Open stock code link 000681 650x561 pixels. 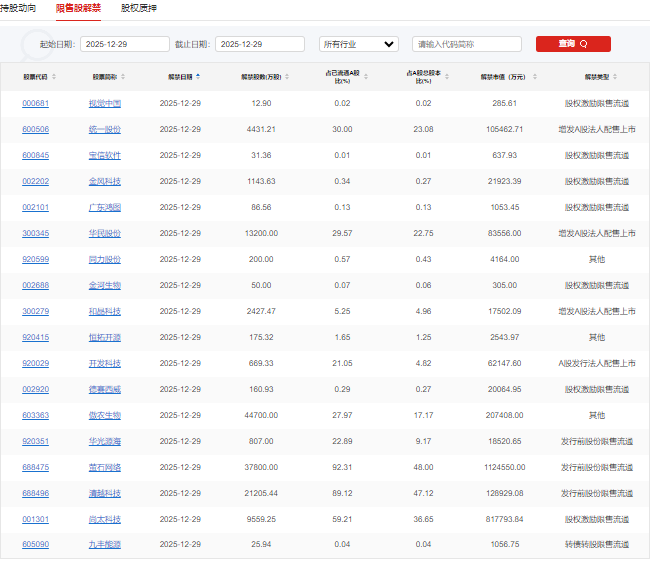pyautogui.click(x=35, y=103)
